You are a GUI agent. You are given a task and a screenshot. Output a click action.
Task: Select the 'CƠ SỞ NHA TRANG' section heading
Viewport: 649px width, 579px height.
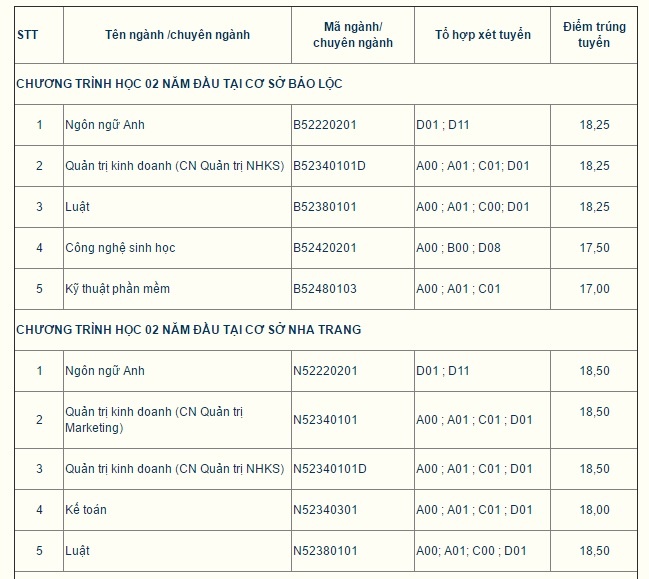(x=189, y=329)
